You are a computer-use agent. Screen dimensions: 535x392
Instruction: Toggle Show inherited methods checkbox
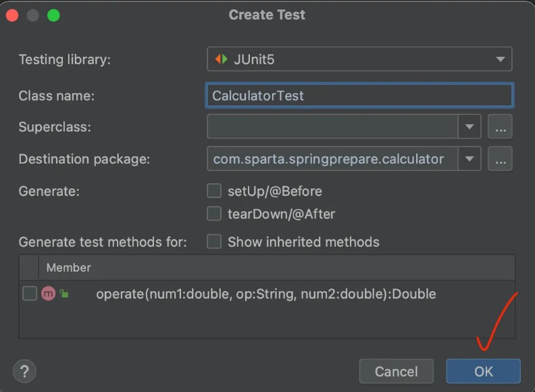coord(214,241)
